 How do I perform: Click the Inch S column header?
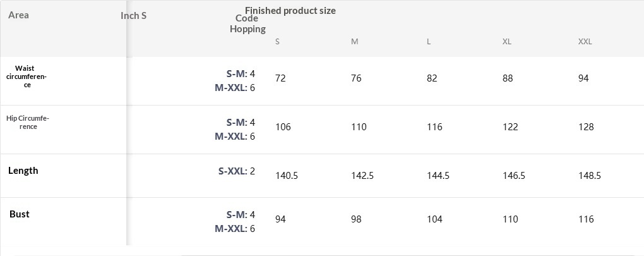(133, 15)
